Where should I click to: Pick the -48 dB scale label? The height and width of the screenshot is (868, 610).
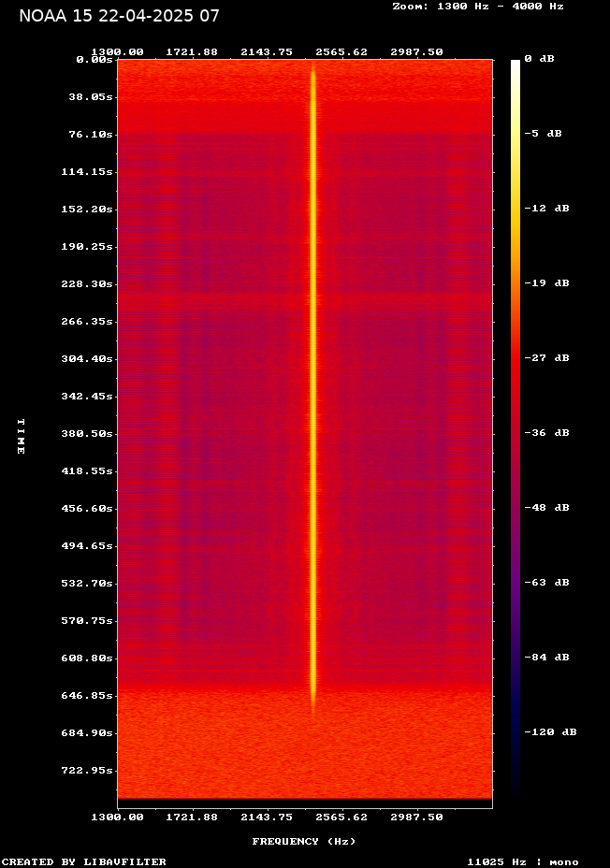click(x=547, y=508)
